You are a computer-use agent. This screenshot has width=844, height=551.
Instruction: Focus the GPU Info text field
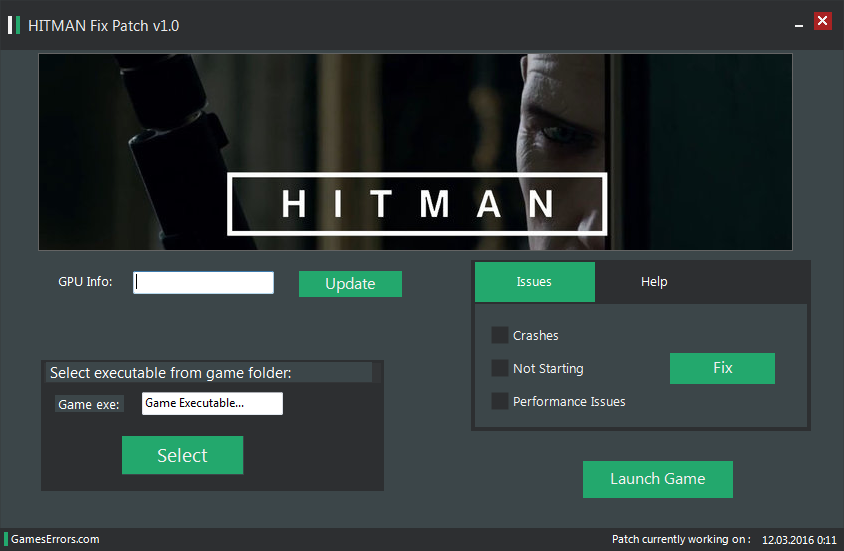(203, 282)
